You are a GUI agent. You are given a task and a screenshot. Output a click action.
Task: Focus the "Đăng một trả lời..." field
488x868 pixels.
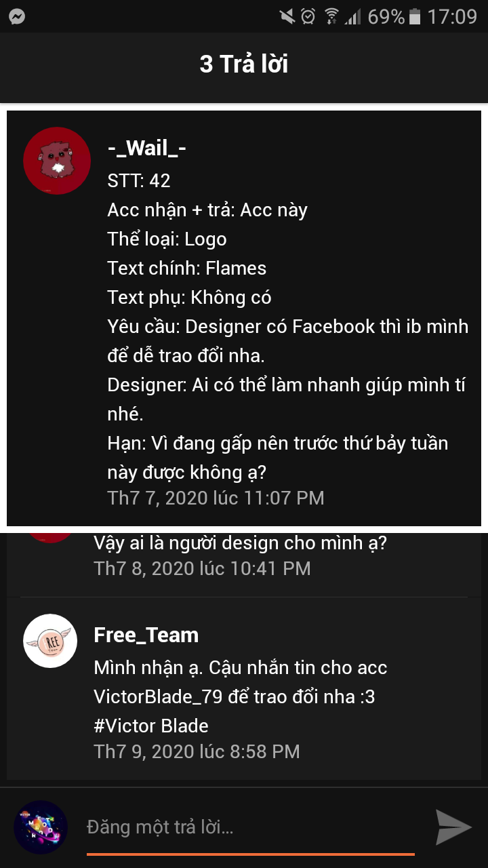(x=251, y=827)
